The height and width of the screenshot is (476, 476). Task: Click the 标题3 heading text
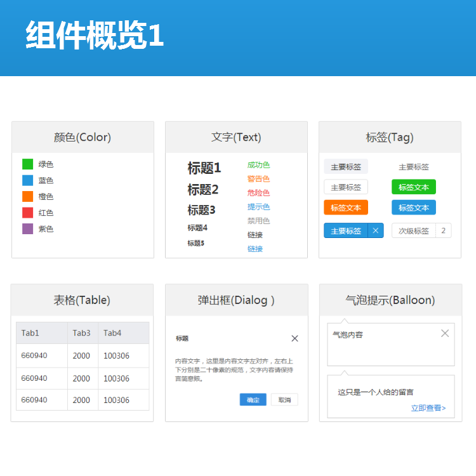pos(201,210)
